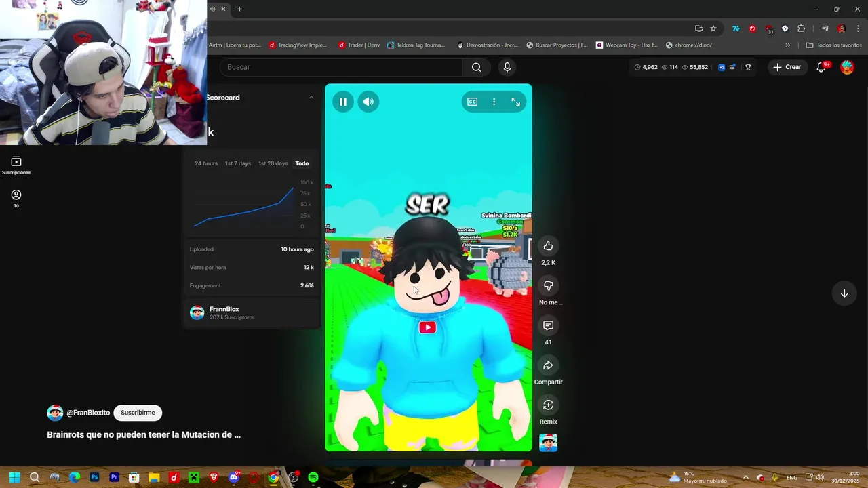Open the weather widget showing 16°C
Image resolution: width=868 pixels, height=488 pixels.
[698, 478]
